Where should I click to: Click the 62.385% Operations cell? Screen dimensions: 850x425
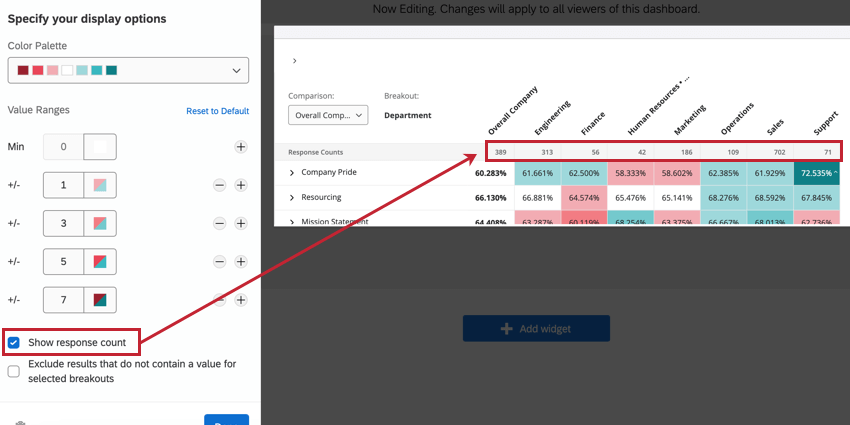(x=724, y=173)
